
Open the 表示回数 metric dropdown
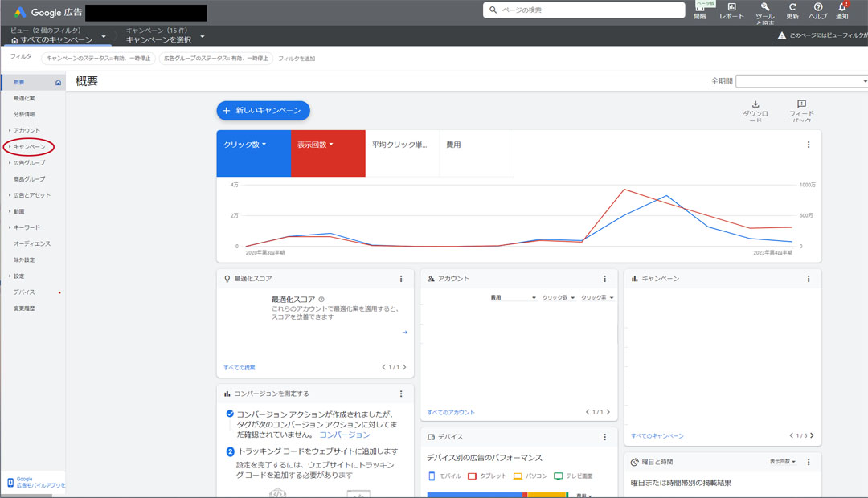point(315,145)
